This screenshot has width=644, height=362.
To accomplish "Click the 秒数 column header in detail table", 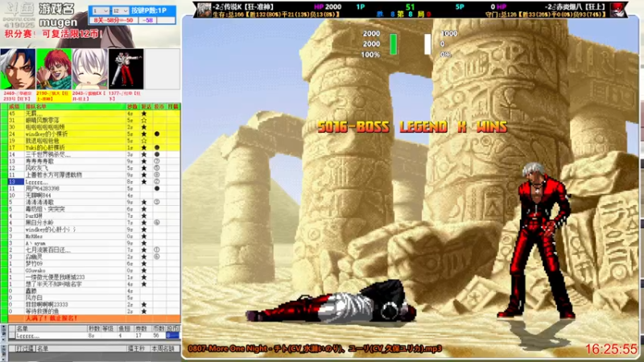I will click(x=94, y=328).
